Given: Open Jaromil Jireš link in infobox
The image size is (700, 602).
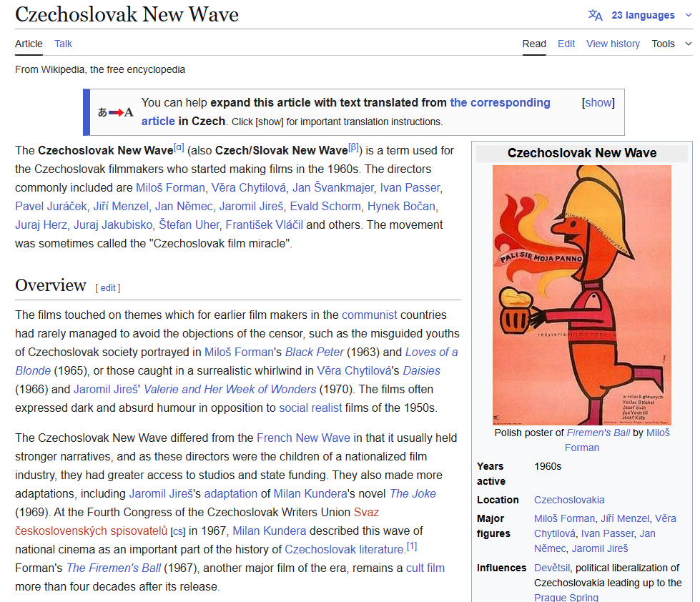Looking at the screenshot, I should [x=600, y=548].
